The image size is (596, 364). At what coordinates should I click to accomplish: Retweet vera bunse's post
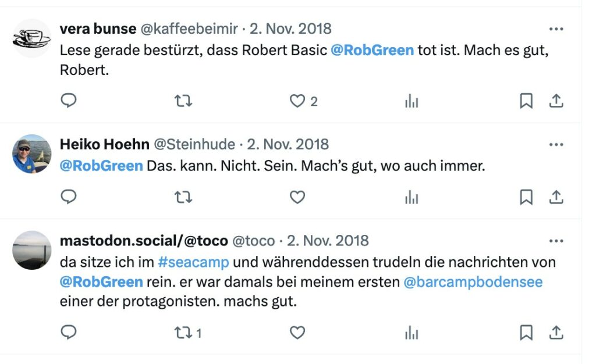[x=183, y=101]
